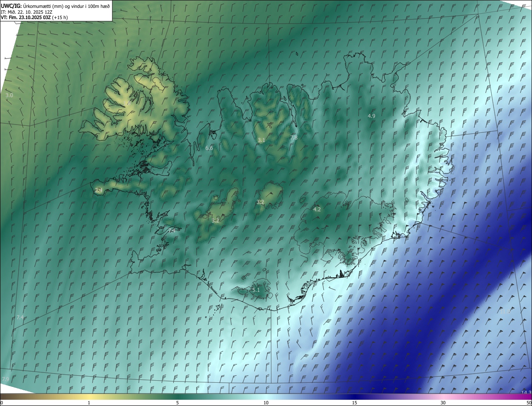Click the 'VT: Fim. 23.10.2025 03Z (+15 h)' line

pyautogui.click(x=34, y=17)
